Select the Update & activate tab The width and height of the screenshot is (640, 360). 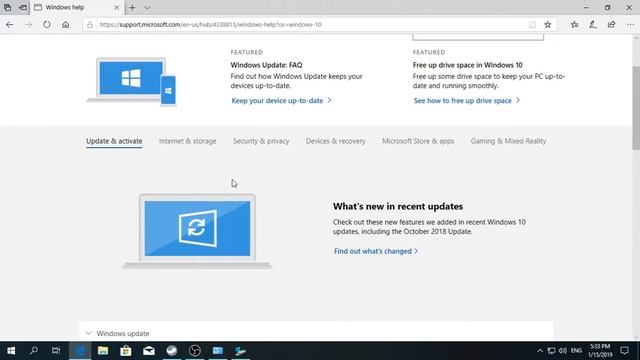click(x=114, y=141)
